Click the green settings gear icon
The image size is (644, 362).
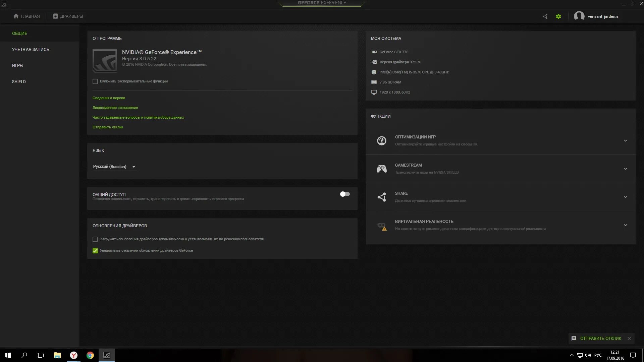558,16
